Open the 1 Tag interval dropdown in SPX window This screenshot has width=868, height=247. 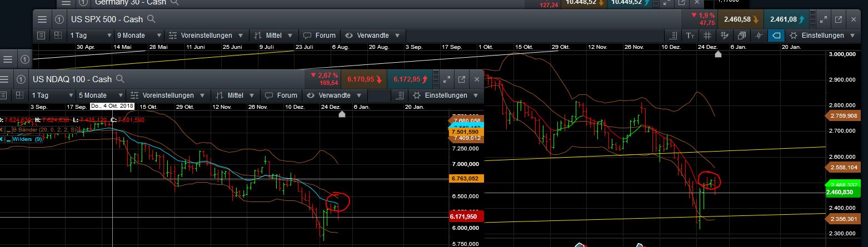point(89,35)
